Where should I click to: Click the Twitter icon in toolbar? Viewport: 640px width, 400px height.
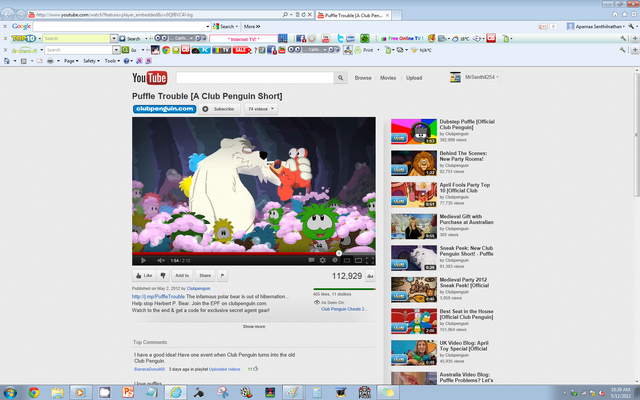click(x=340, y=38)
